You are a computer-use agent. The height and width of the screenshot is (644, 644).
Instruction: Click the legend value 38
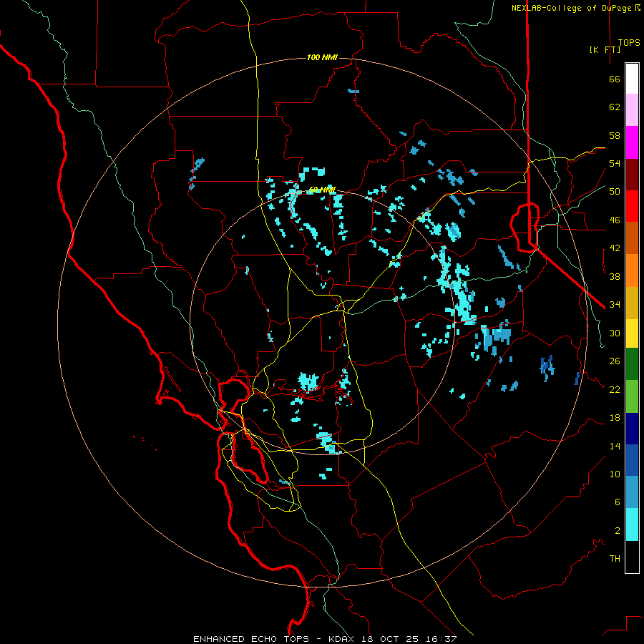click(x=615, y=276)
